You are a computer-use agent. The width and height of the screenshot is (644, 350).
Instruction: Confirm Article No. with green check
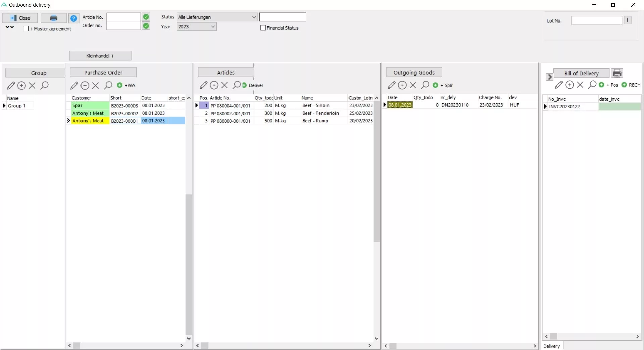pyautogui.click(x=146, y=17)
